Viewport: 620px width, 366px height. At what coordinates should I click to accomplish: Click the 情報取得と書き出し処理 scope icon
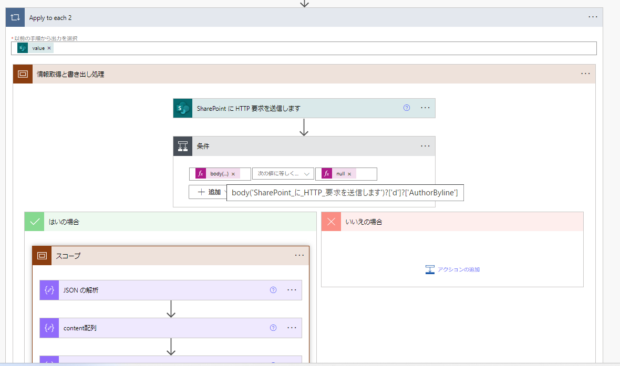click(23, 74)
